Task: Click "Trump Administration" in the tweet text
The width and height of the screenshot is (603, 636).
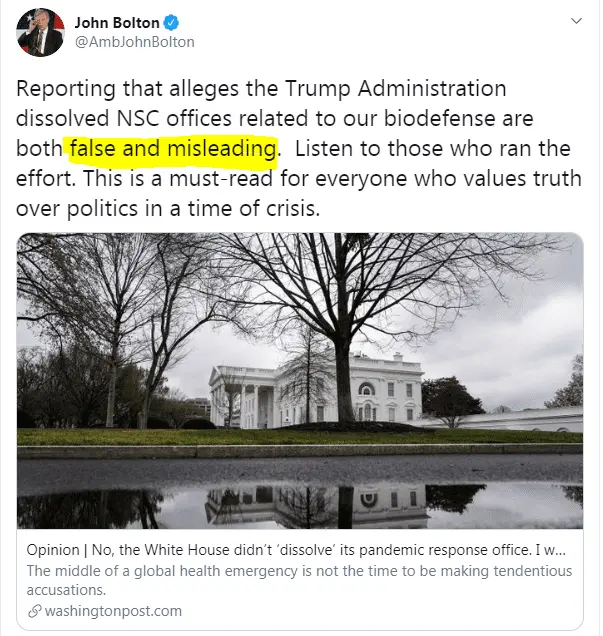Action: click(x=404, y=89)
